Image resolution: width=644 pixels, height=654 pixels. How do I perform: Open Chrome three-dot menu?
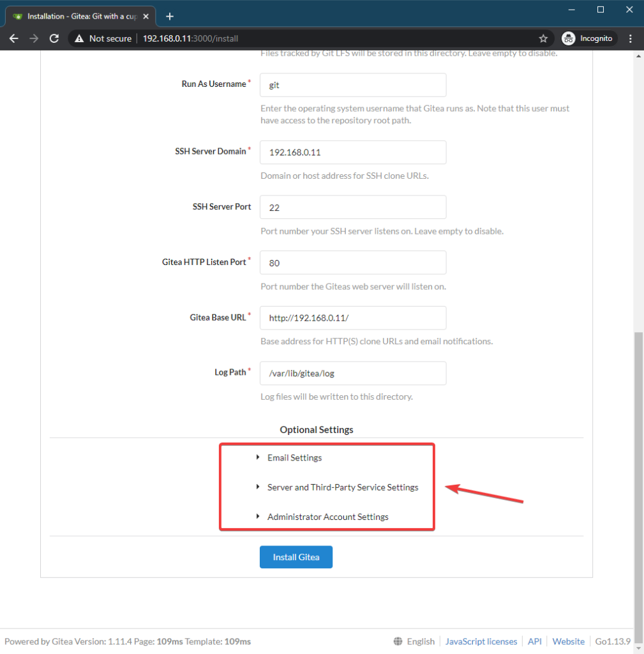tap(630, 38)
